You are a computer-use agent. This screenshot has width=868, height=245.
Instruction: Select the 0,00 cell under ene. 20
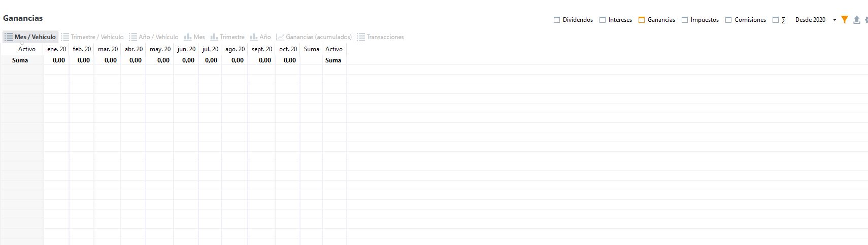pos(56,60)
